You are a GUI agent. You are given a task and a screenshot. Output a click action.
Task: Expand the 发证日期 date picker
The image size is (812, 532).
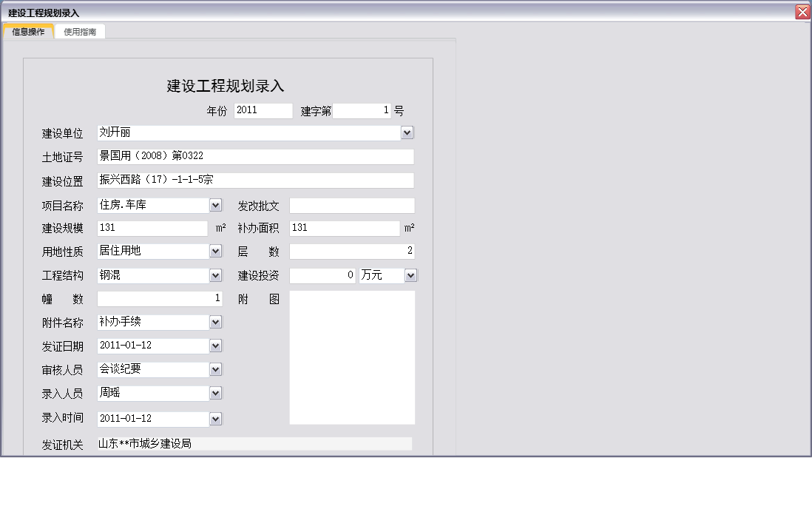coord(214,345)
